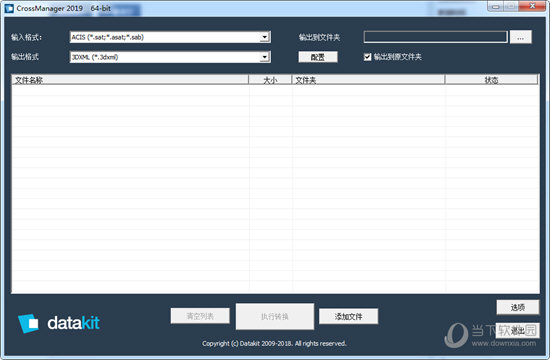
Task: Minimize the CrossManager window
Action: click(x=496, y=6)
